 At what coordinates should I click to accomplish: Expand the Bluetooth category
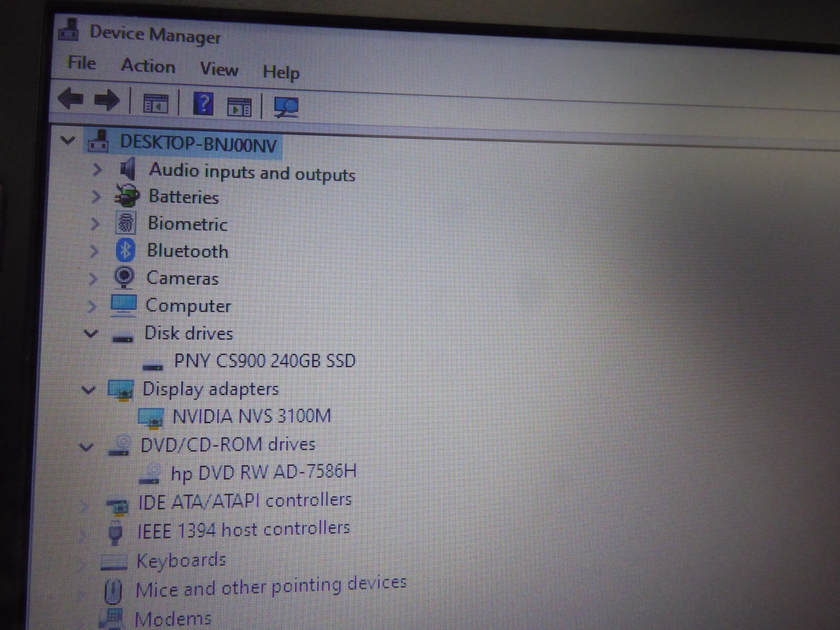click(x=94, y=251)
